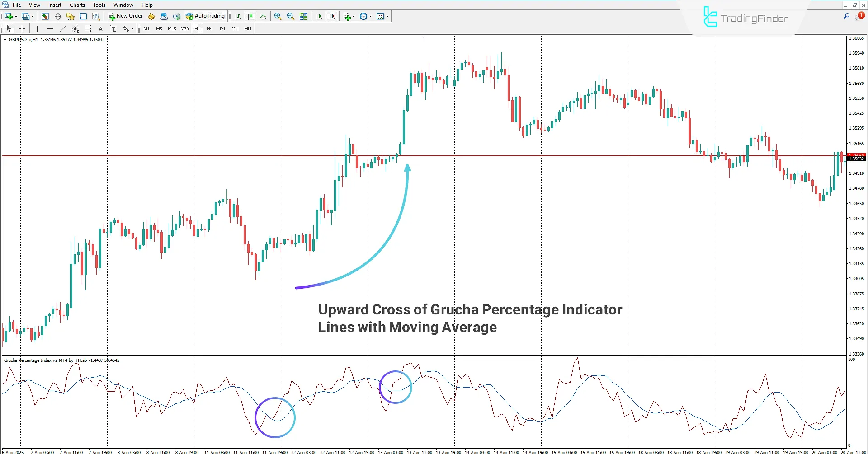Open the Market Watch window
The height and width of the screenshot is (454, 868).
(x=45, y=16)
